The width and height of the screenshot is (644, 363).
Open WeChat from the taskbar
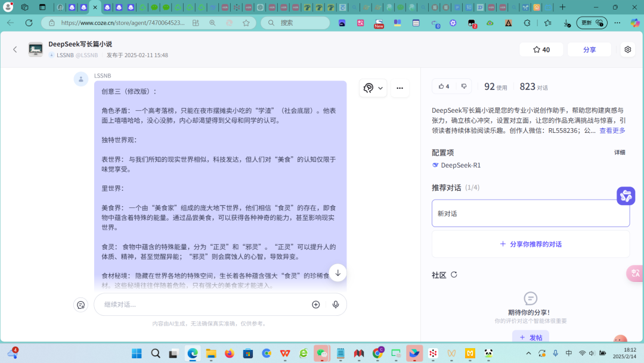pyautogui.click(x=321, y=353)
